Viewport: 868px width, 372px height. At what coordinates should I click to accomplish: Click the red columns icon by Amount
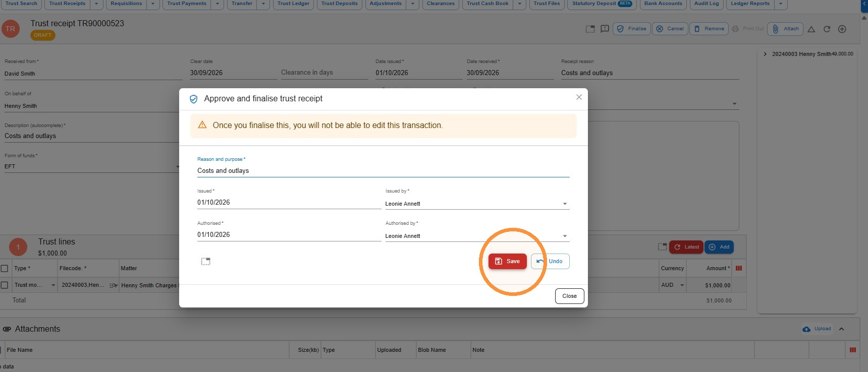click(x=739, y=268)
